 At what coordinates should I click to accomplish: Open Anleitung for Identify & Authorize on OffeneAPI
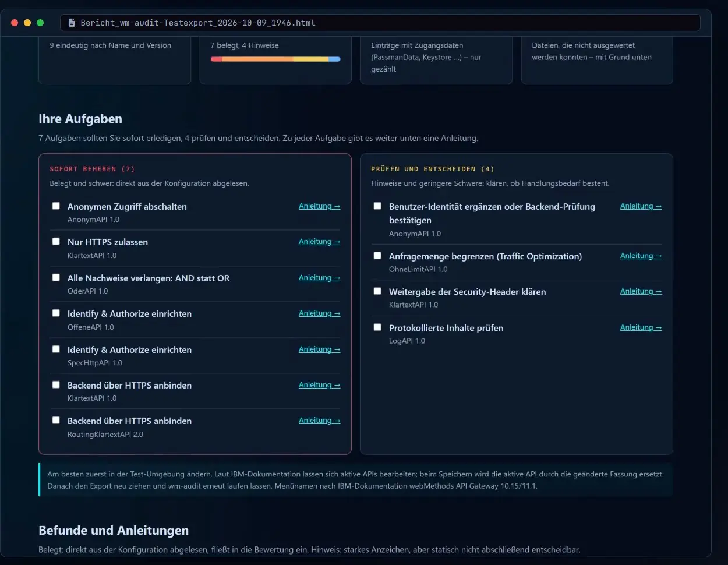319,313
